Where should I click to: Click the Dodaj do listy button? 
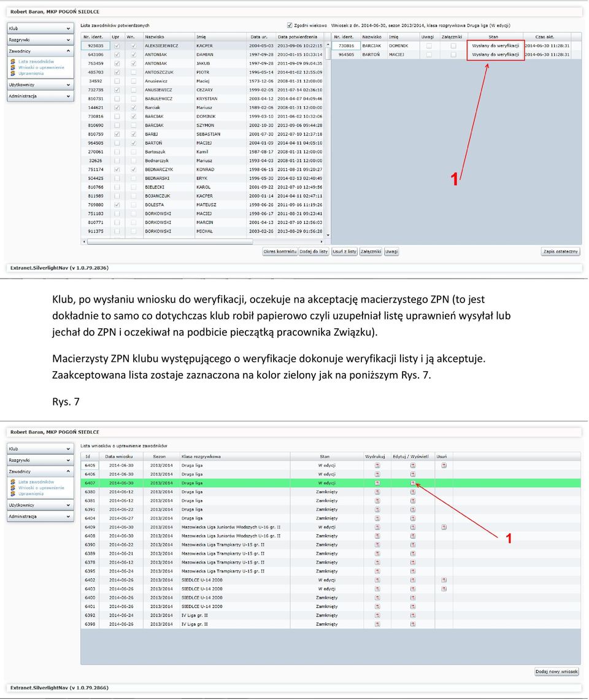point(314,252)
